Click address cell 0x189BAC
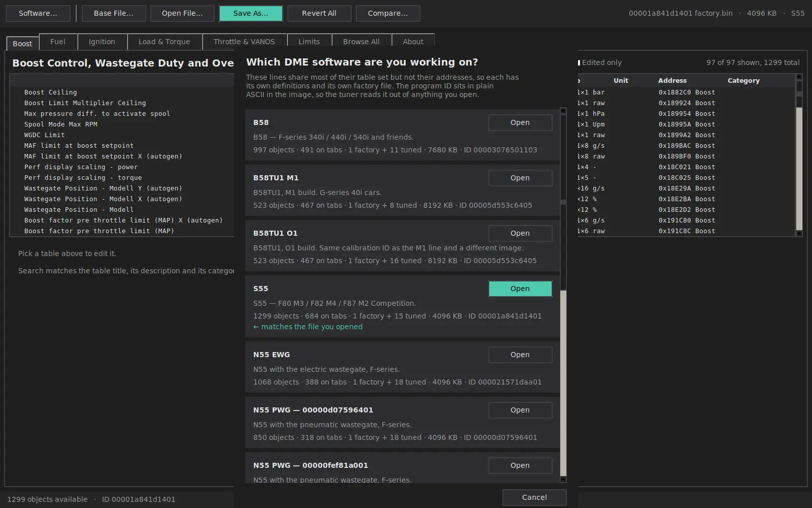Screen dimensions: 812x508 coord(674,146)
